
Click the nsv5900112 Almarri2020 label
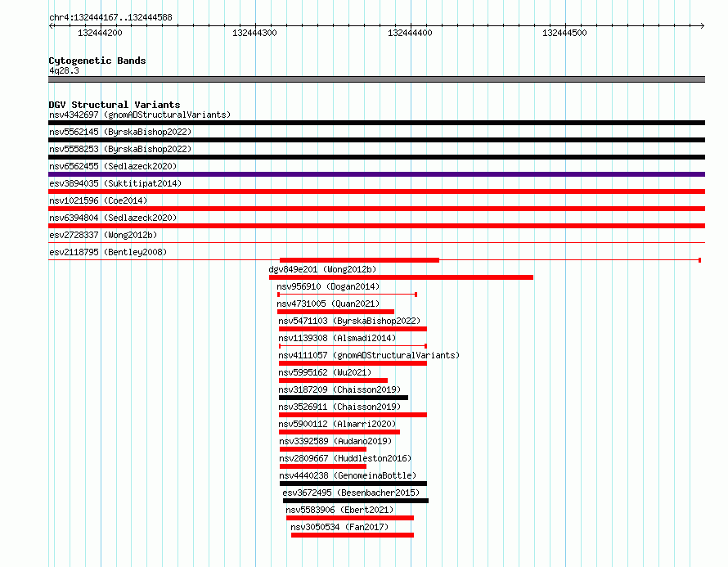click(x=337, y=424)
